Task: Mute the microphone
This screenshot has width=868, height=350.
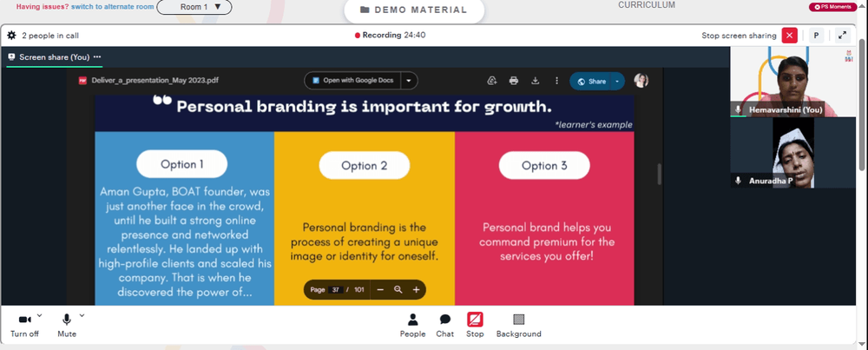Action: 67,326
